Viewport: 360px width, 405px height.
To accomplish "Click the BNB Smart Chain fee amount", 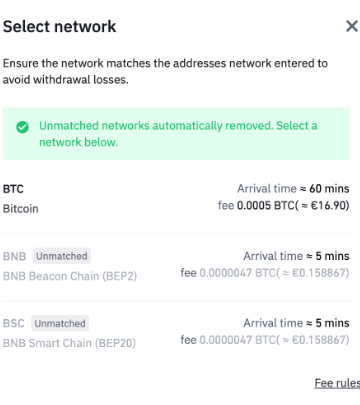I will coord(274,340).
